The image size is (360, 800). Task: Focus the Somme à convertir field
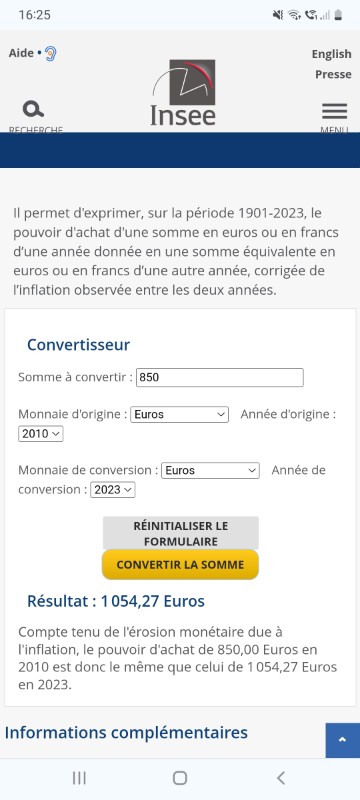[220, 378]
